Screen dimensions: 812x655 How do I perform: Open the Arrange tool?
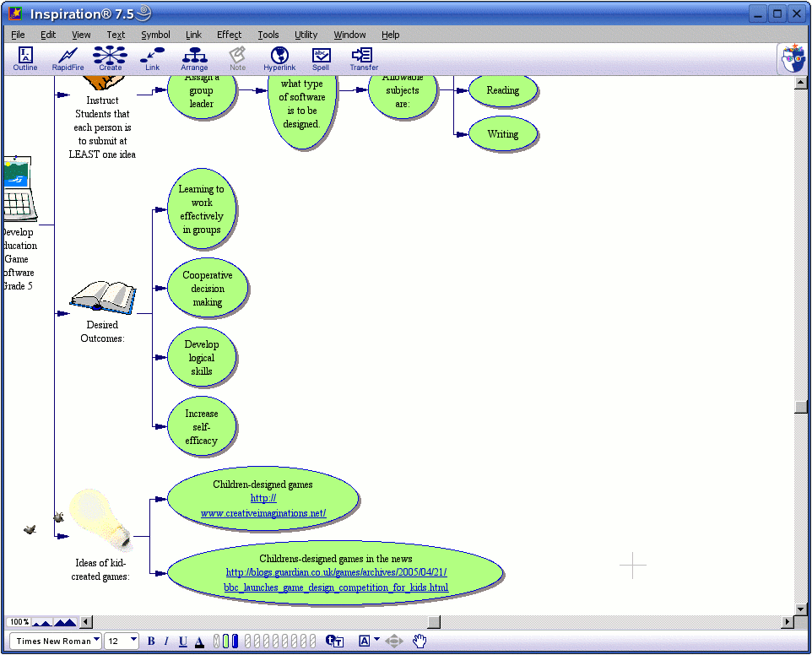tap(193, 57)
